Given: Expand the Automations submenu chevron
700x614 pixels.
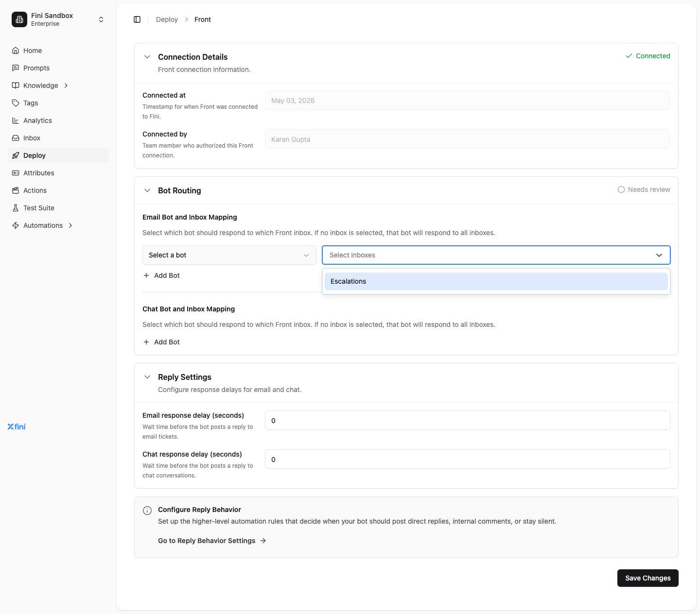Looking at the screenshot, I should [71, 225].
